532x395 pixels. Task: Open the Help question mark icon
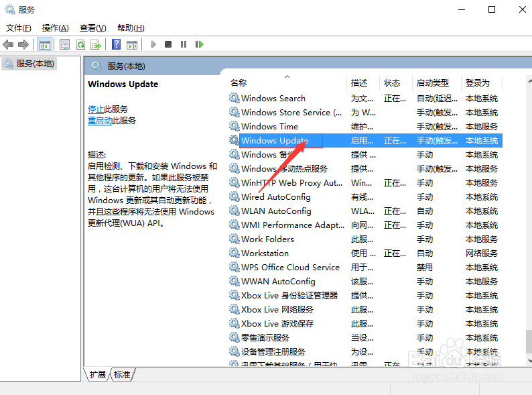point(116,44)
